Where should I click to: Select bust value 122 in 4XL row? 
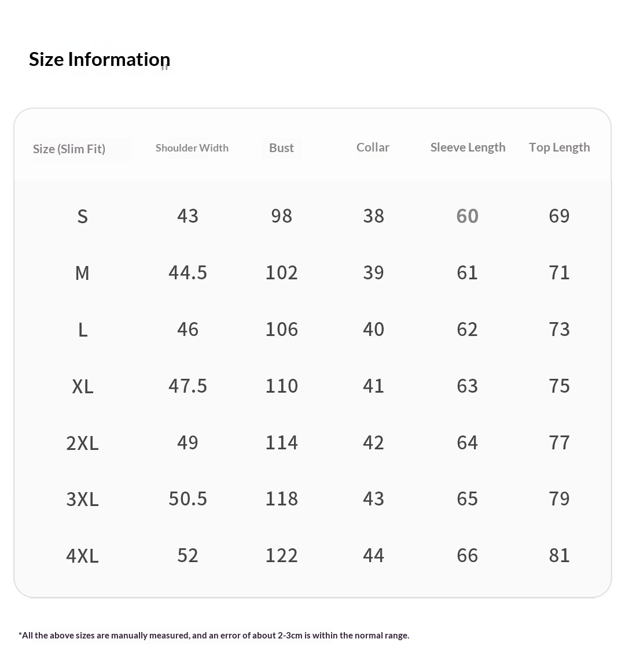[x=281, y=555]
